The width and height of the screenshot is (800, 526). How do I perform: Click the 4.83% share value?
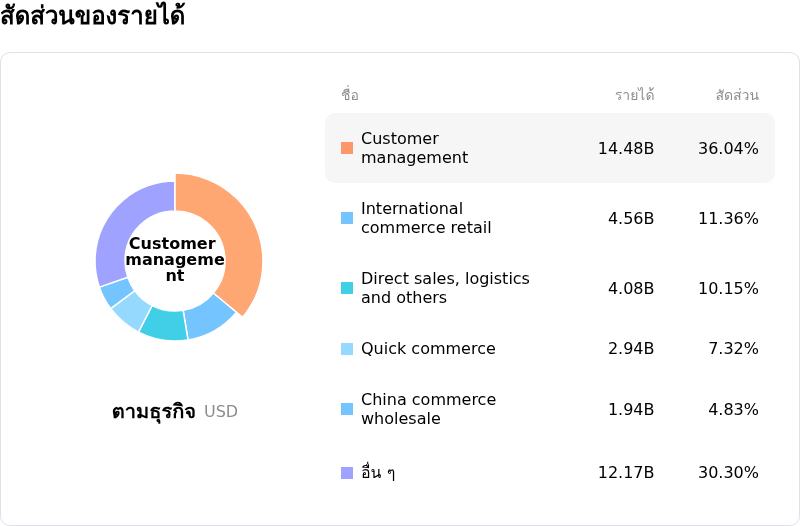tap(733, 409)
